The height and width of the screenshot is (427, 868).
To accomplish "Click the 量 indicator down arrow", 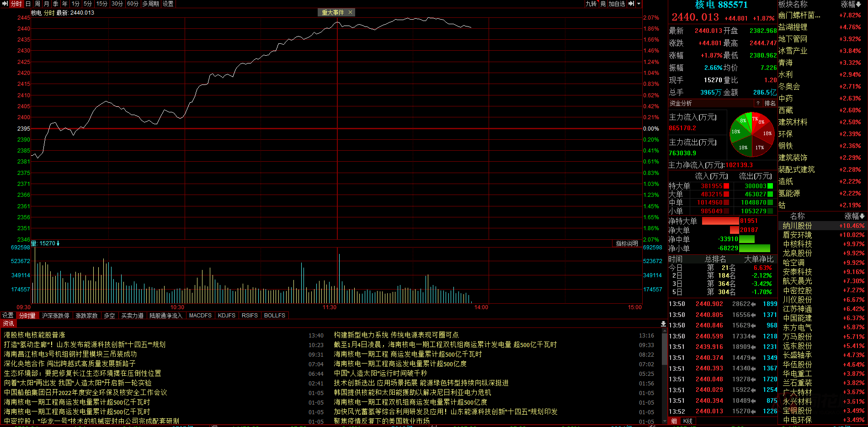I will [58, 243].
